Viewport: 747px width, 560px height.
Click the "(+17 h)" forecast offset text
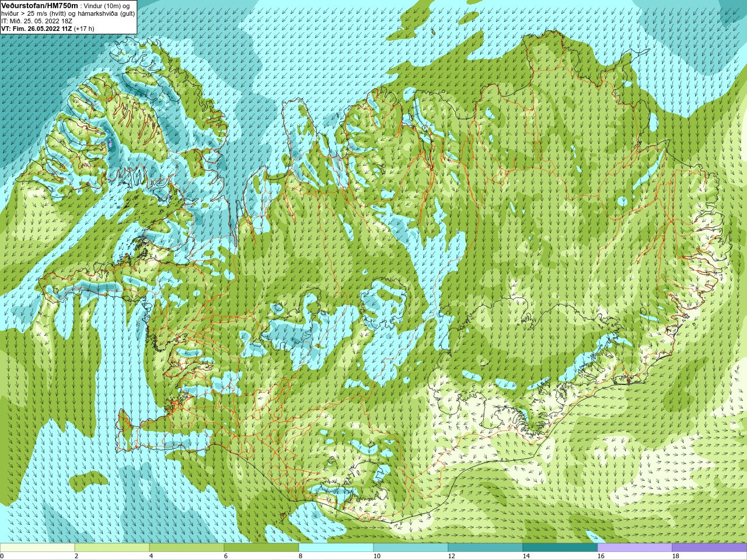pyautogui.click(x=84, y=28)
